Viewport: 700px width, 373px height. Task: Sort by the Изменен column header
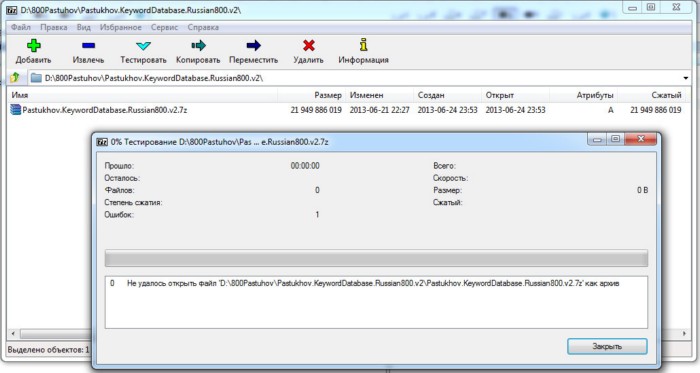tap(379, 95)
